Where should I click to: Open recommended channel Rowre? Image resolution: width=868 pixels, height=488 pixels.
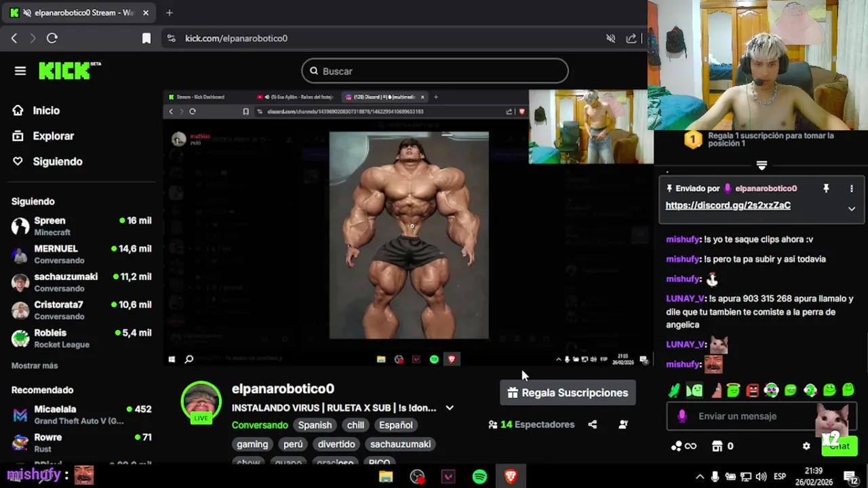81,443
